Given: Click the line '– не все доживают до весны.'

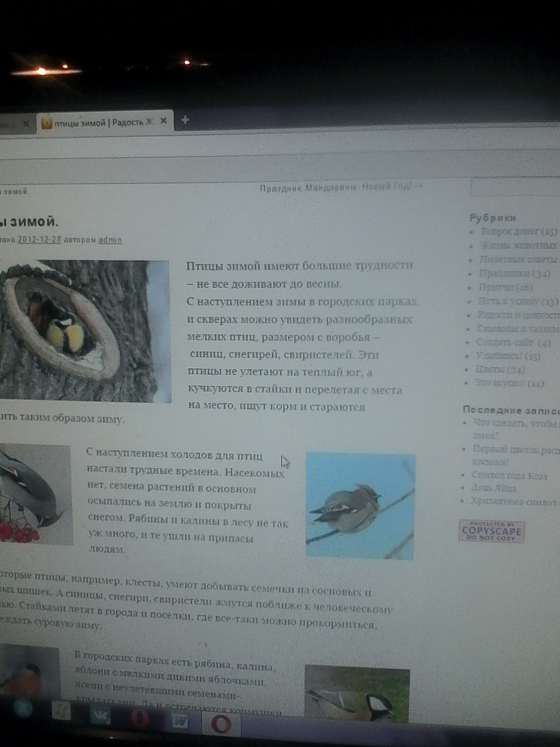Looking at the screenshot, I should [x=265, y=284].
